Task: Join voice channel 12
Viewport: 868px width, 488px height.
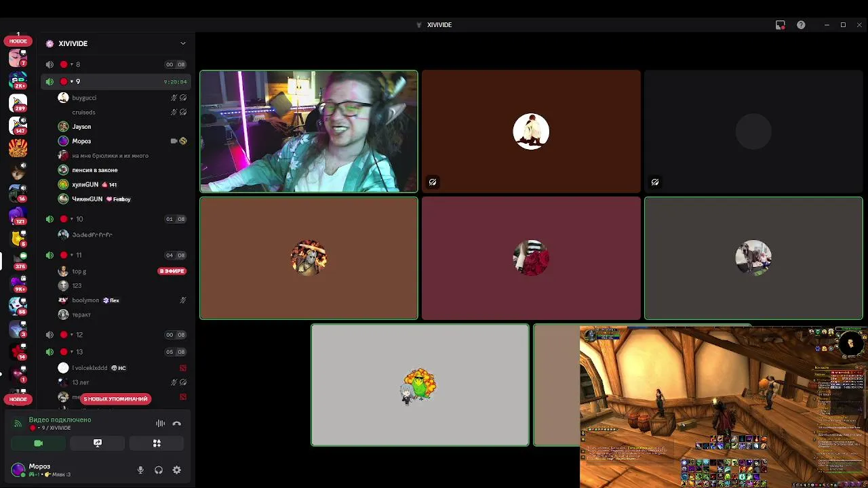Action: 115,335
